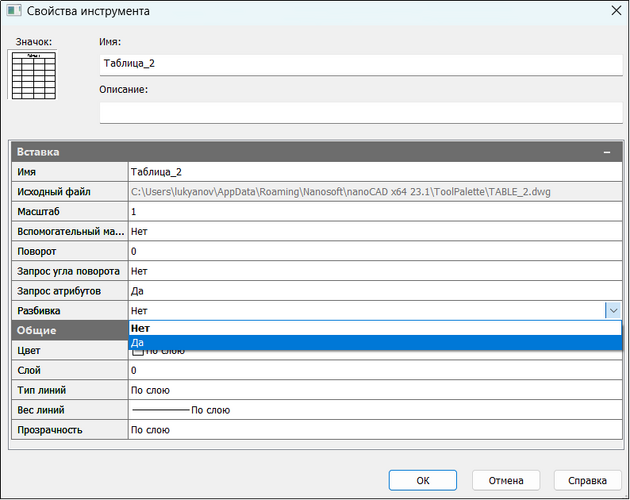Click the empty Описание input field
This screenshot has width=630, height=500.
pyautogui.click(x=361, y=113)
